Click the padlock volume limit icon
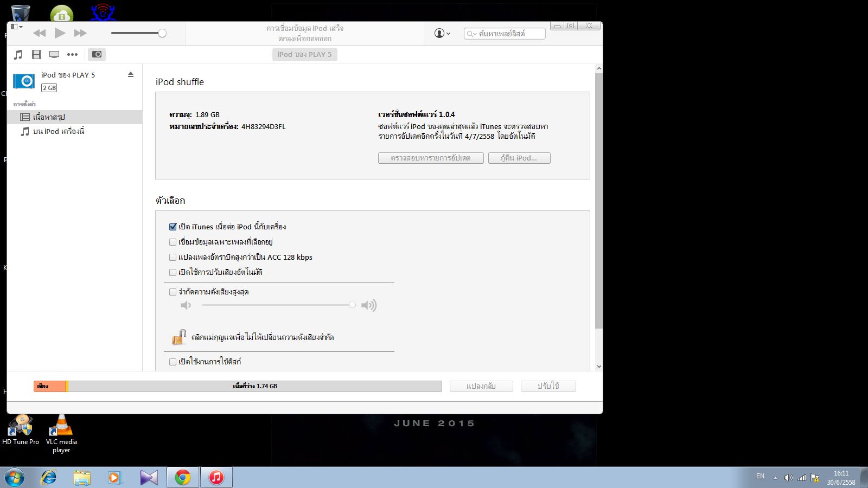 click(178, 337)
